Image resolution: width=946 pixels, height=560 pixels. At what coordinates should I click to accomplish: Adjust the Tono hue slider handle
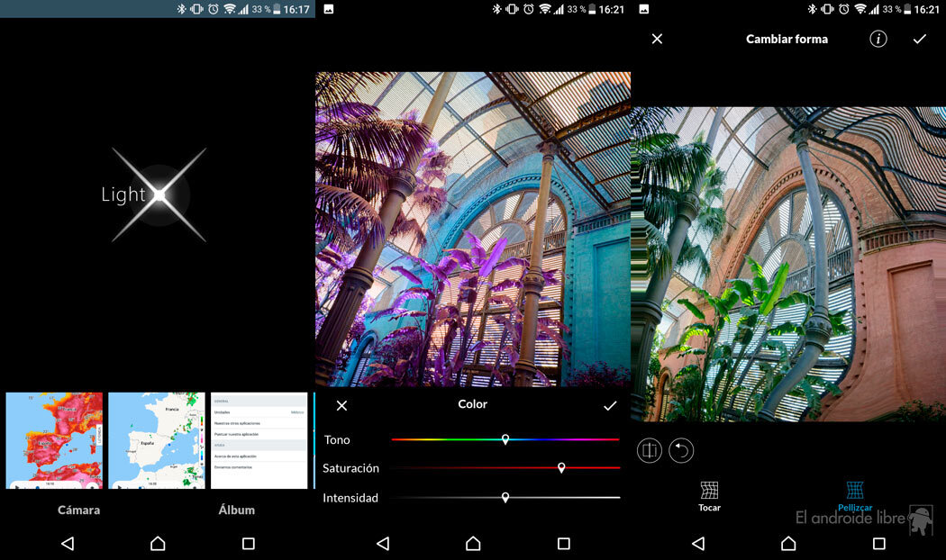point(505,439)
